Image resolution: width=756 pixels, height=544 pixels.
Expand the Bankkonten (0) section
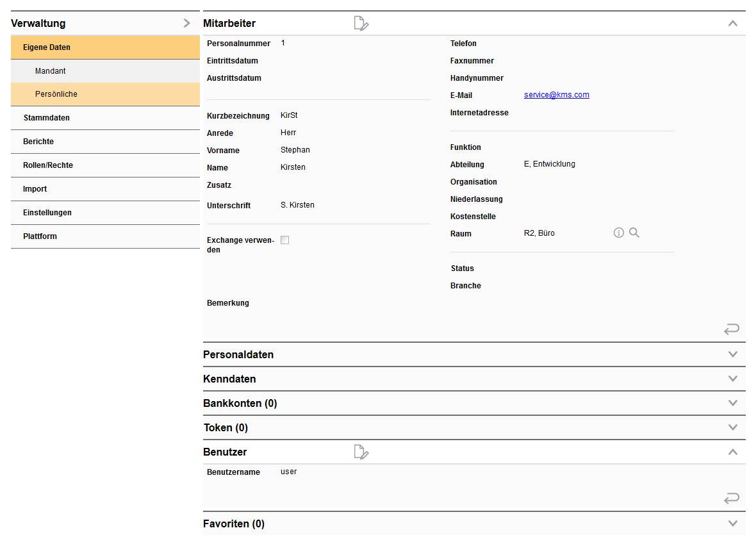[733, 403]
